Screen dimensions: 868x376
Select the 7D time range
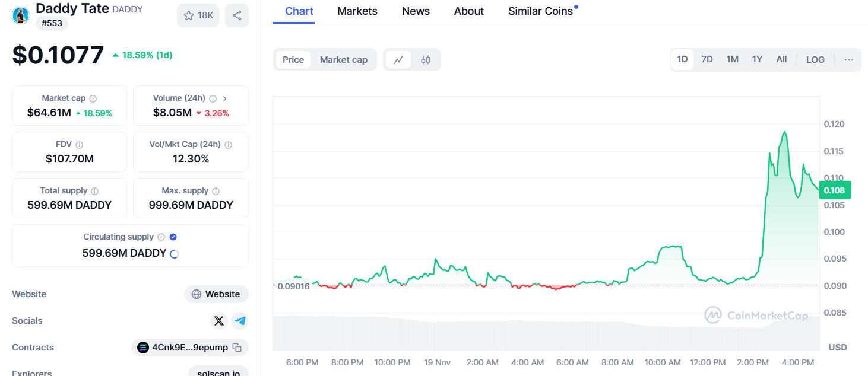(x=707, y=59)
